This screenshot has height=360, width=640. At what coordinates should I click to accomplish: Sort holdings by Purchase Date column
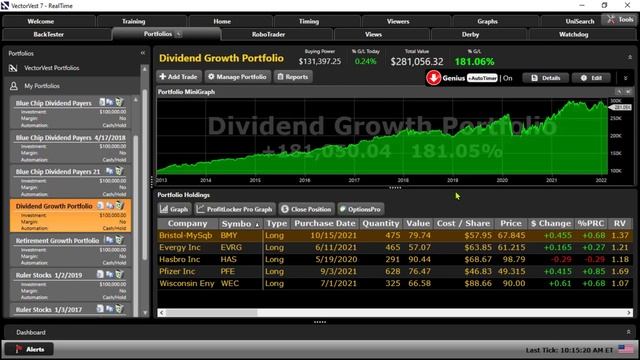(325, 224)
